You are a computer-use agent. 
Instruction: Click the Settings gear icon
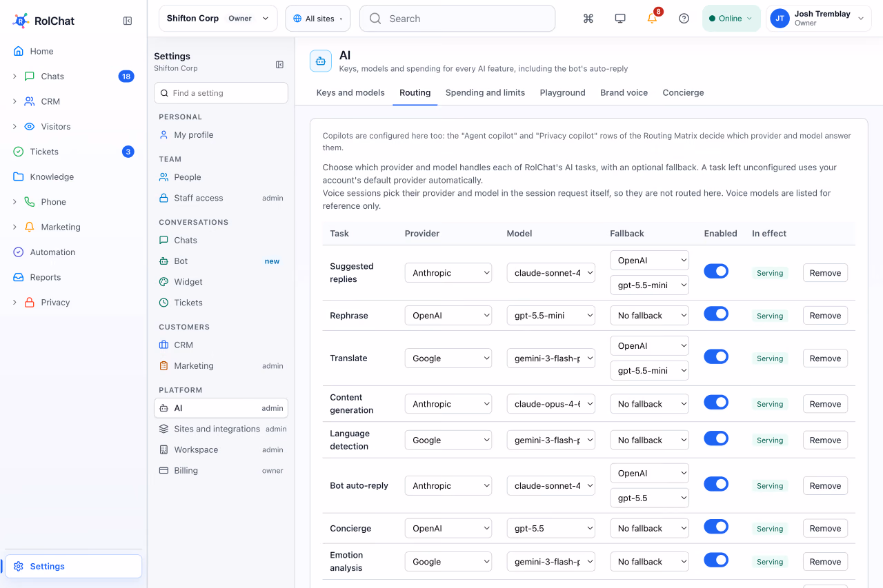click(x=19, y=567)
